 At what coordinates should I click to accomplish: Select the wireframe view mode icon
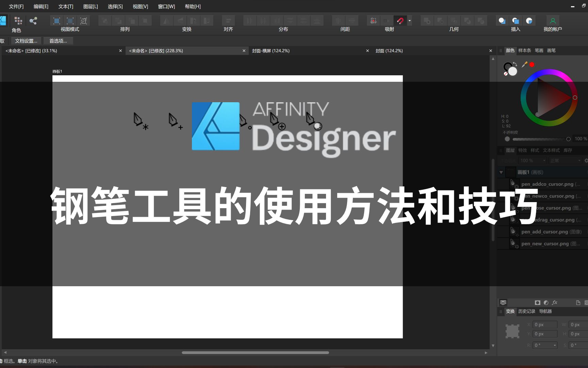pyautogui.click(x=83, y=21)
